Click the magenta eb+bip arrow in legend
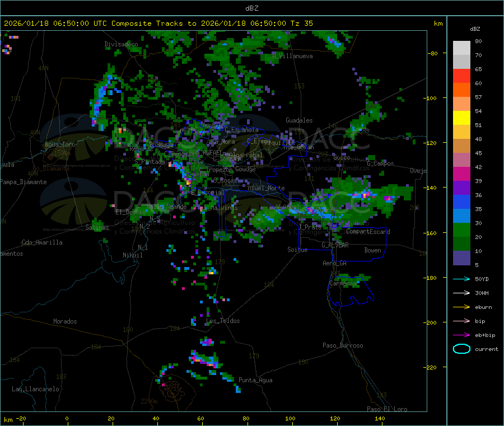 coord(461,335)
